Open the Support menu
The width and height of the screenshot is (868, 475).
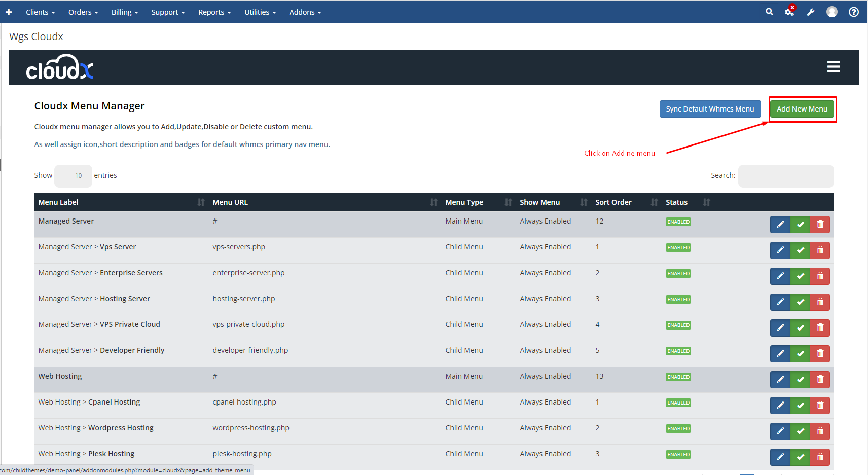pyautogui.click(x=168, y=12)
